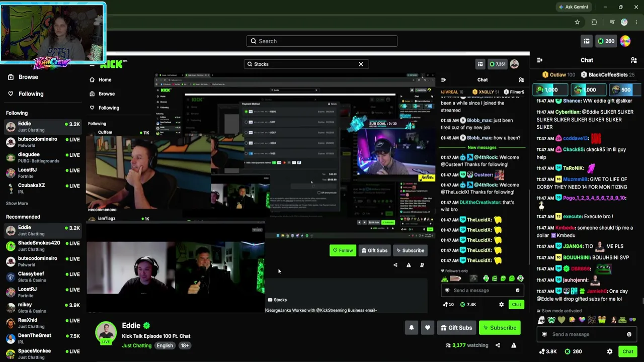
Task: Open emoji picker in streamed chat input
Action: (517, 290)
